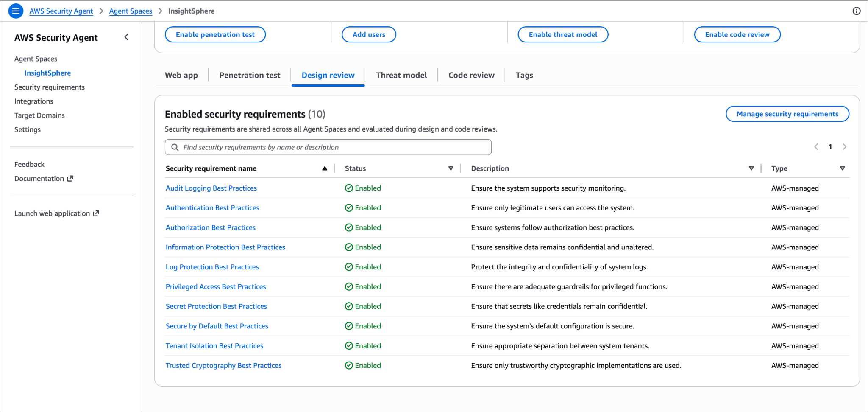Click Manage security requirements button
The image size is (868, 412).
tap(787, 114)
